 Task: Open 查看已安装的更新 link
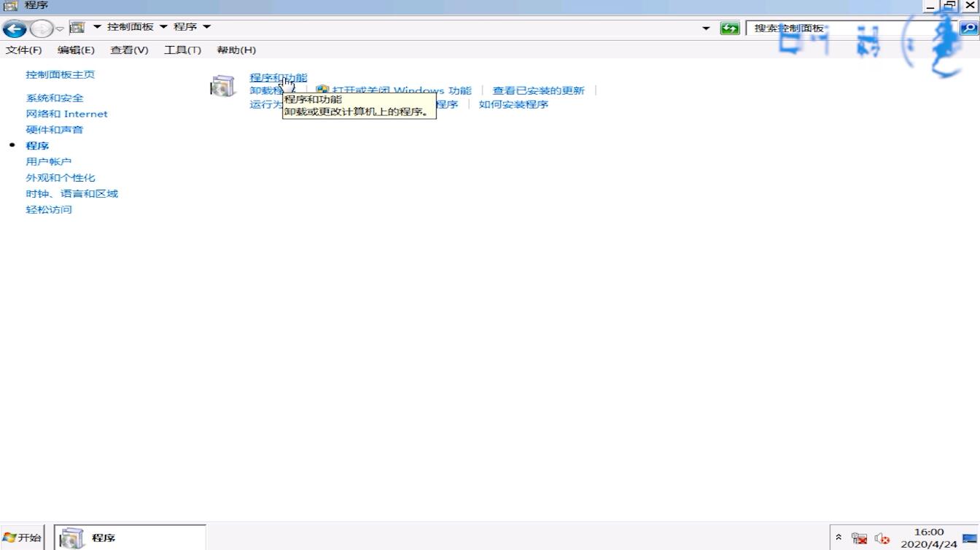click(538, 91)
